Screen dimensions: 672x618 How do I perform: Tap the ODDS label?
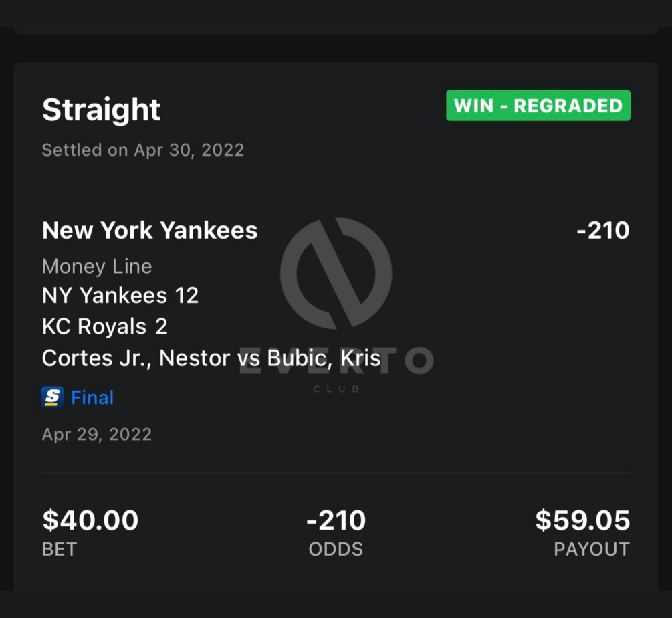pyautogui.click(x=336, y=550)
